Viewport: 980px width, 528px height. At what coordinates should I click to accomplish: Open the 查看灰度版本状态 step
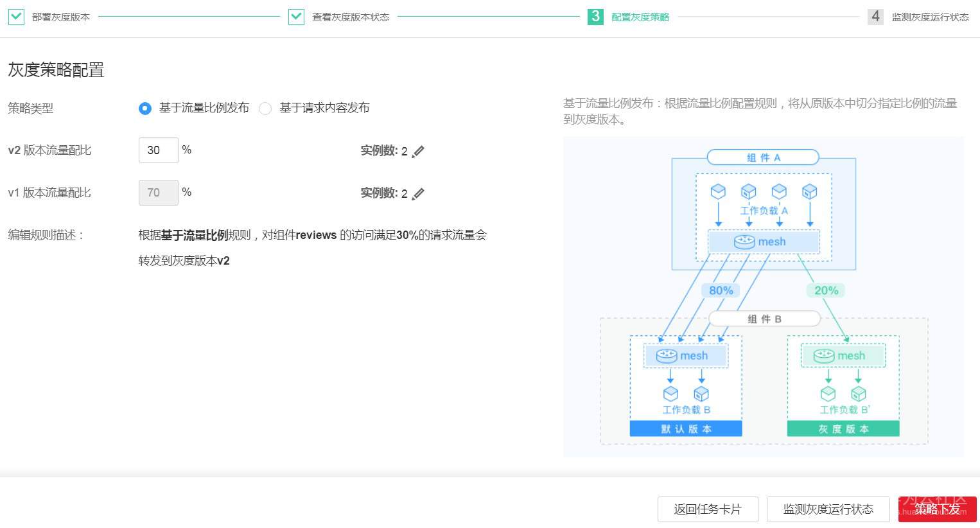(x=351, y=17)
